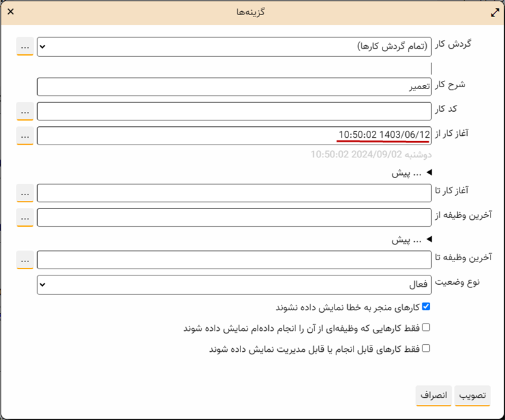This screenshot has width=505, height=420.
Task: Click the آغاز کار از date field
Action: coord(234,135)
